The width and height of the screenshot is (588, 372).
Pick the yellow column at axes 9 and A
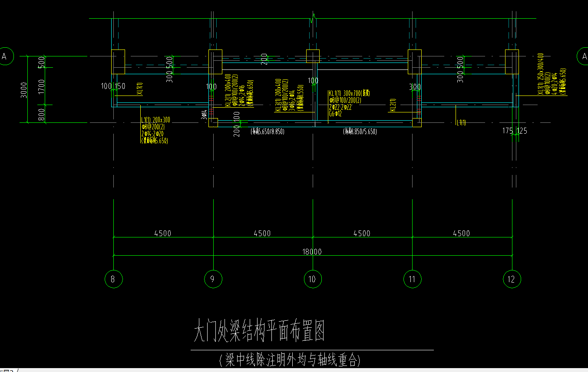(x=215, y=62)
